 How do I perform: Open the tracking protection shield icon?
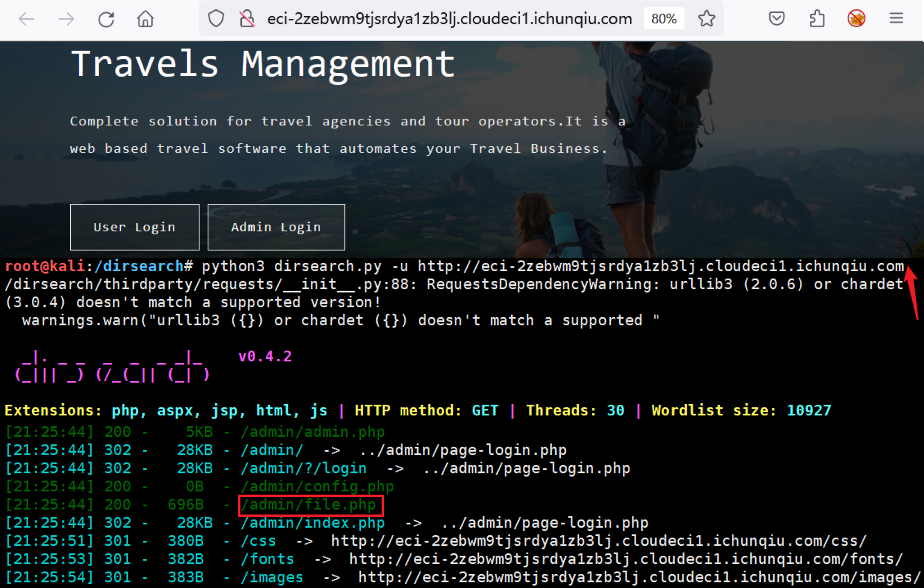coord(216,19)
